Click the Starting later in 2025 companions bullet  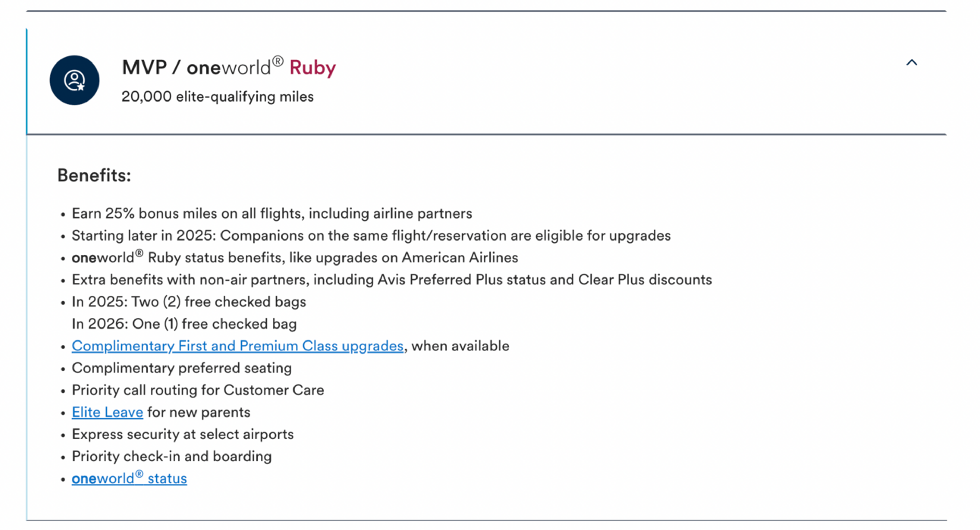371,236
